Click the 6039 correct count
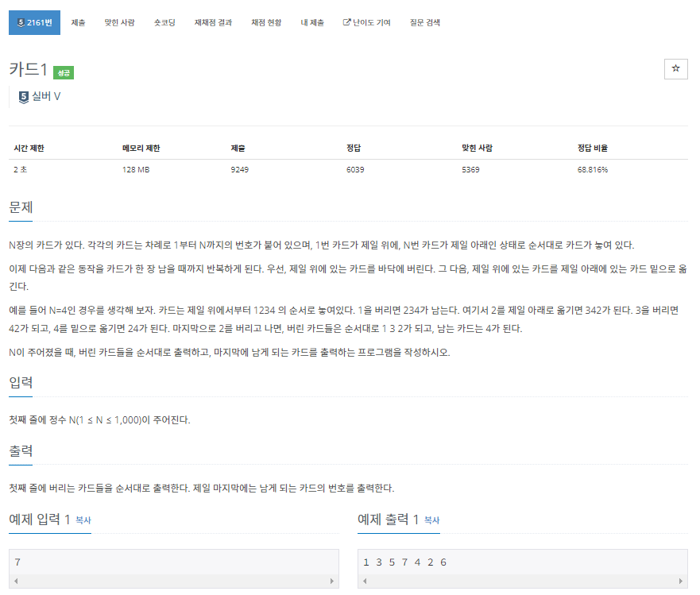This screenshot has width=700, height=595. pyautogui.click(x=355, y=170)
